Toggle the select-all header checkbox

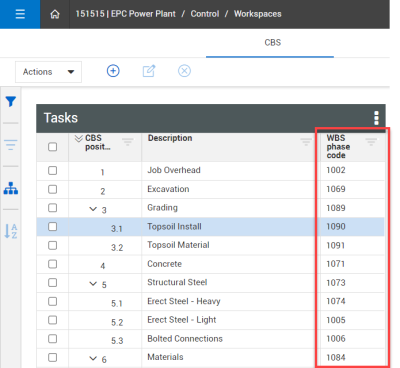[x=52, y=147]
